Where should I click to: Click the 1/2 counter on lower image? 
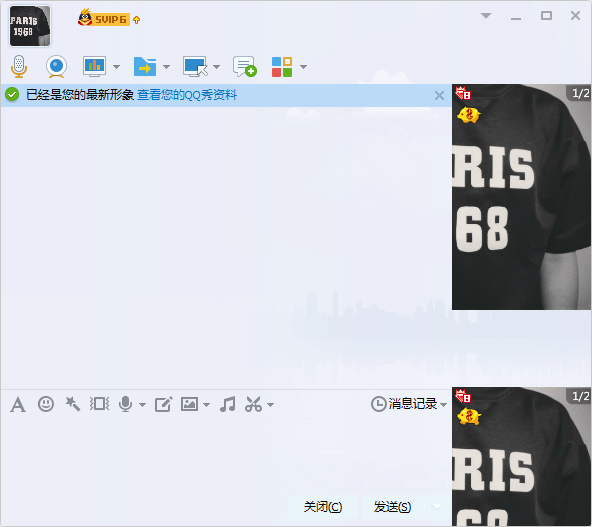[580, 396]
